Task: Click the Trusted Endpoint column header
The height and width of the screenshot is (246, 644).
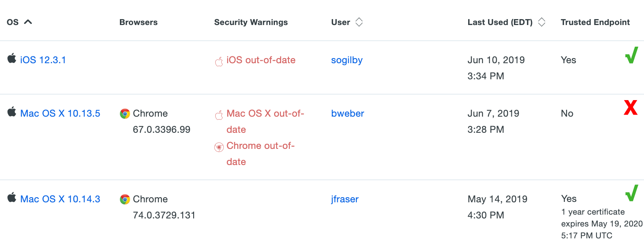Action: point(595,22)
